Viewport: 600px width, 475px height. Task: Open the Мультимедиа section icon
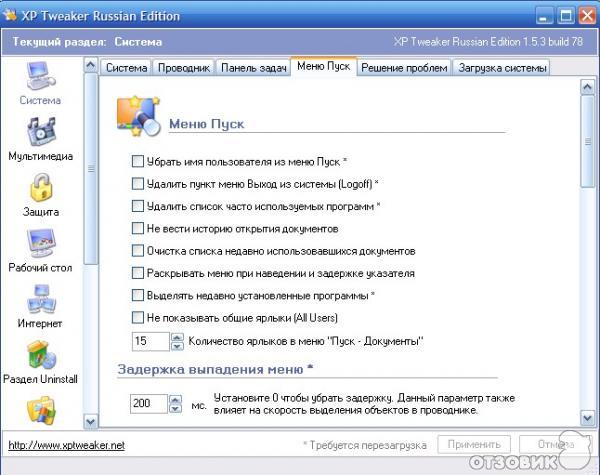41,131
